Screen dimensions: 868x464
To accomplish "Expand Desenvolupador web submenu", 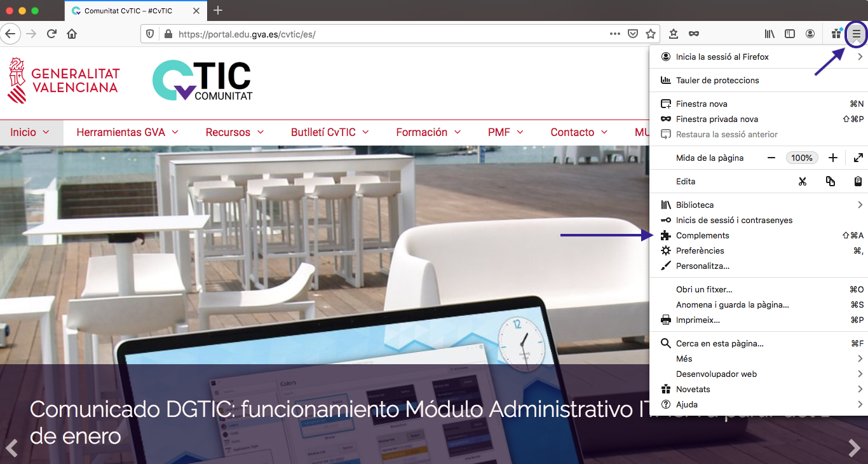I will pyautogui.click(x=759, y=374).
